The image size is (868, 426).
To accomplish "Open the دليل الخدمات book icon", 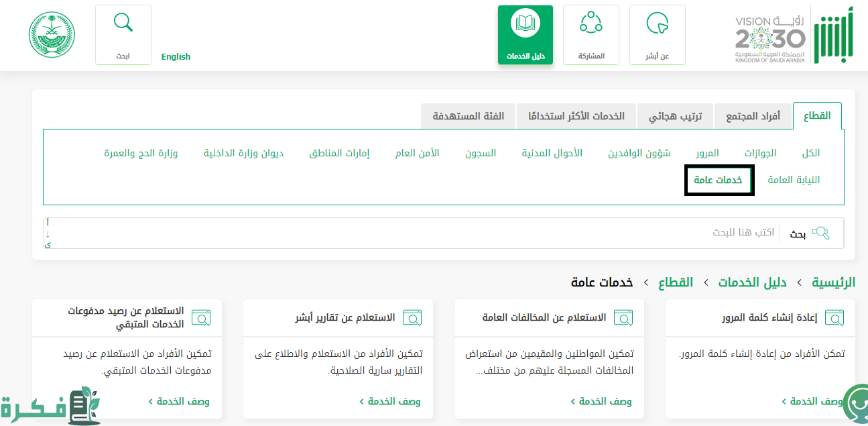I will point(525,24).
